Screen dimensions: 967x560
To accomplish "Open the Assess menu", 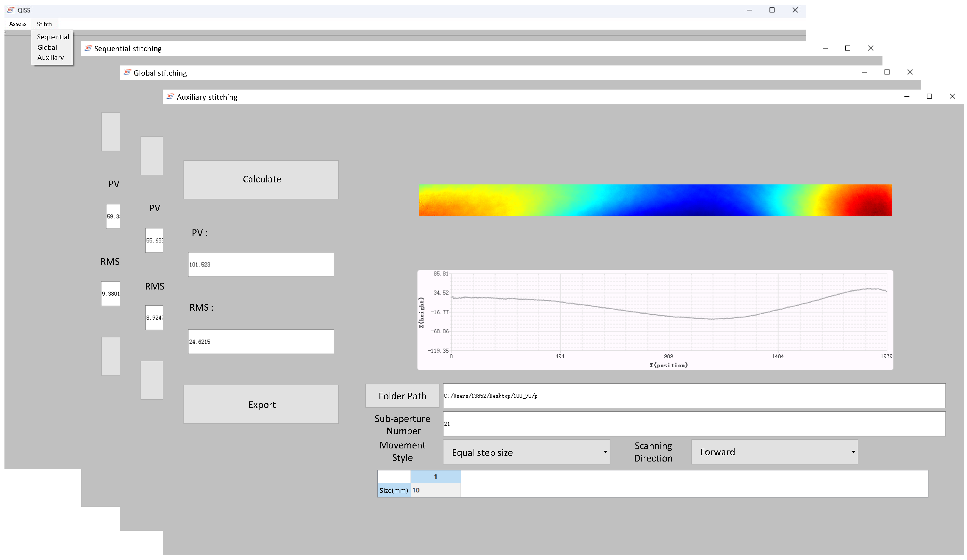I will pos(18,24).
